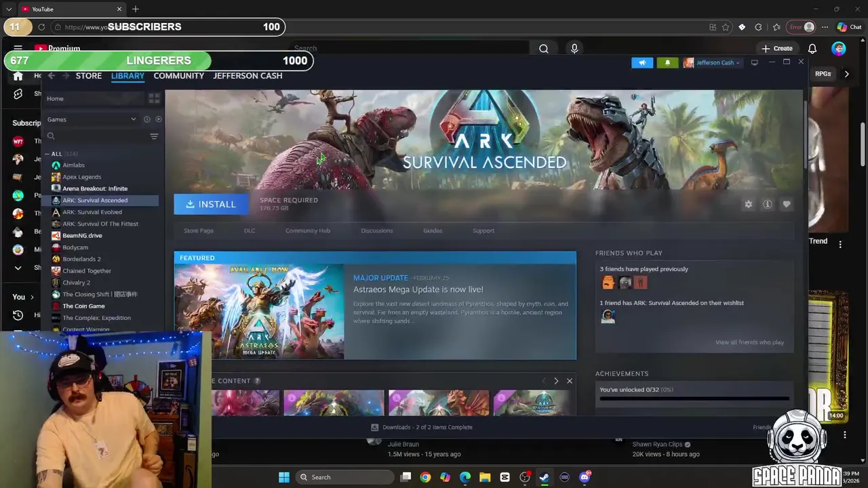Image resolution: width=868 pixels, height=488 pixels.
Task: Add ARK to favorites with heart icon
Action: tap(786, 204)
